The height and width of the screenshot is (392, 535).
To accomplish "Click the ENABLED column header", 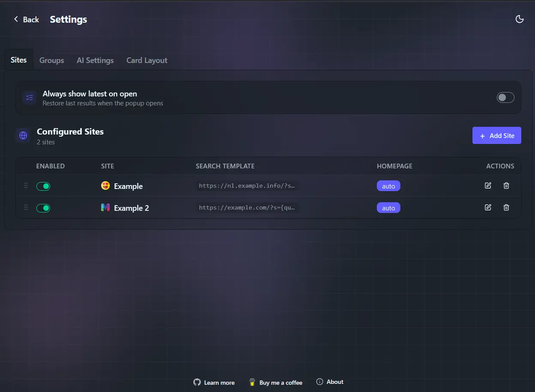I will pos(50,166).
